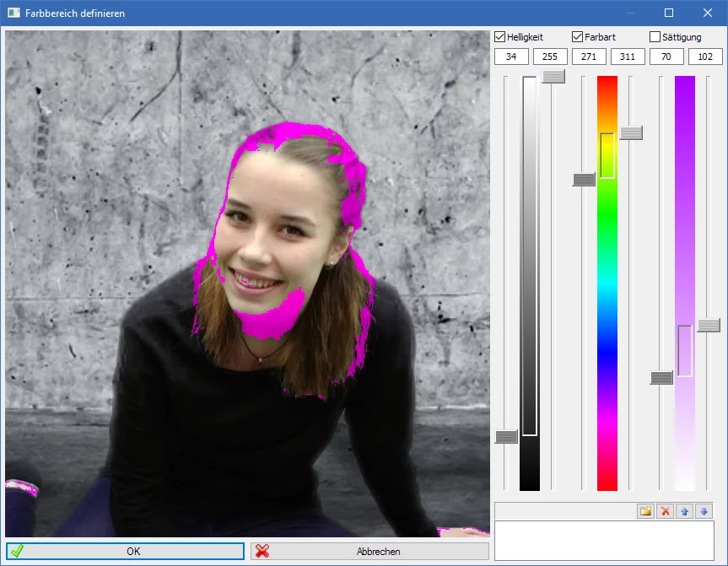Viewport: 728px width, 566px height.
Task: Click the Sättigung field showing 70
Action: [x=666, y=57]
